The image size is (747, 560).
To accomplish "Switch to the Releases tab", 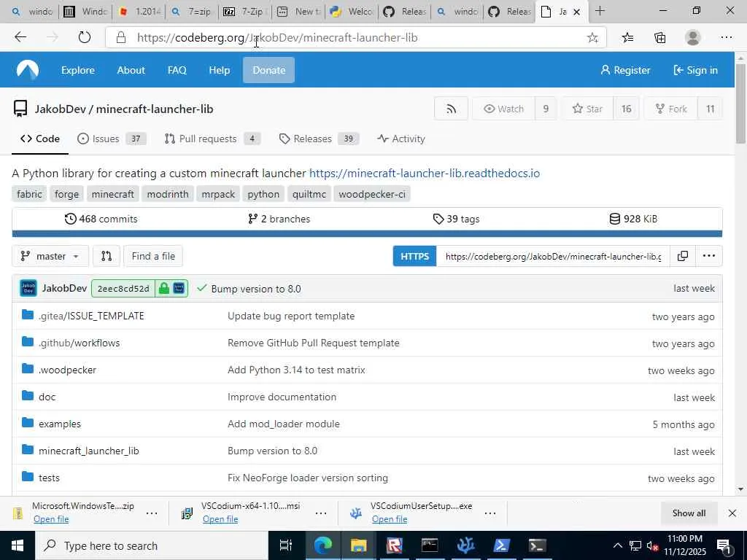I will pos(319,139).
